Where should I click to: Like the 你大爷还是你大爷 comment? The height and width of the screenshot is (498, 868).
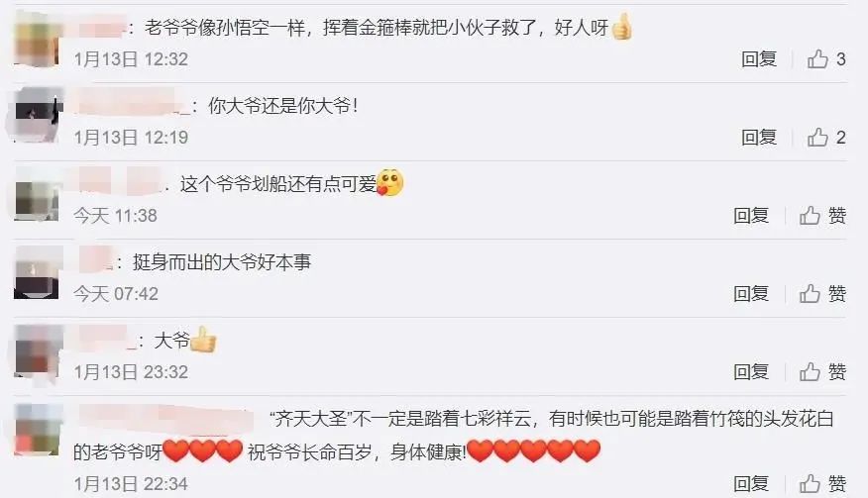(x=826, y=138)
